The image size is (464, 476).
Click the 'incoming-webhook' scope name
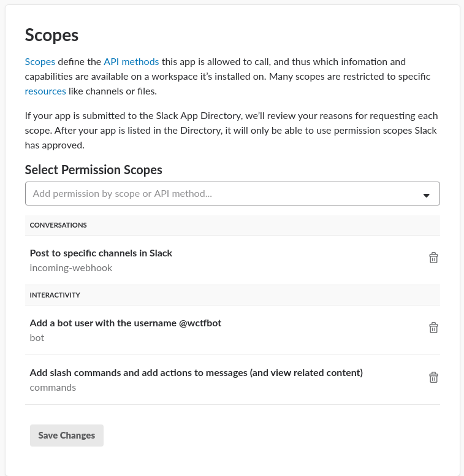tap(71, 268)
